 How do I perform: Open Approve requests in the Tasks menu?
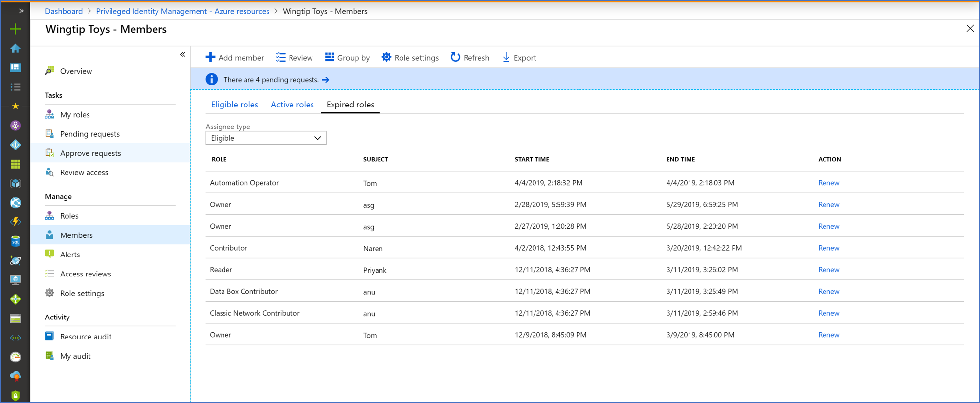coord(90,153)
